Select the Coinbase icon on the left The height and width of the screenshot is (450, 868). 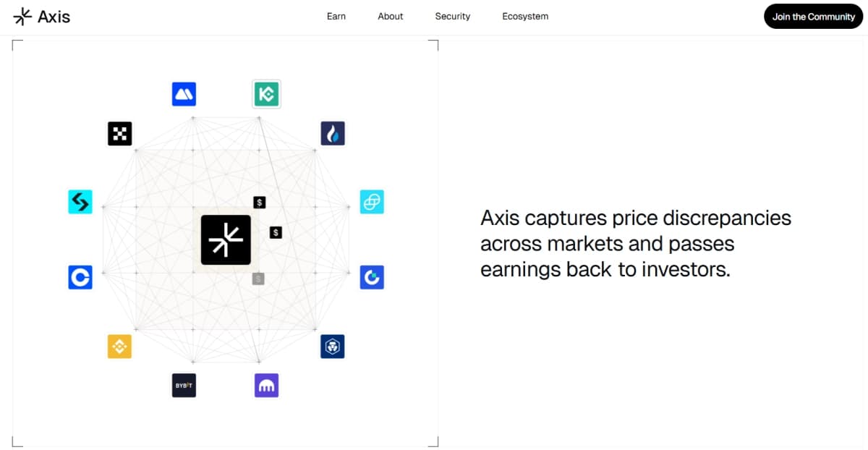click(x=80, y=277)
